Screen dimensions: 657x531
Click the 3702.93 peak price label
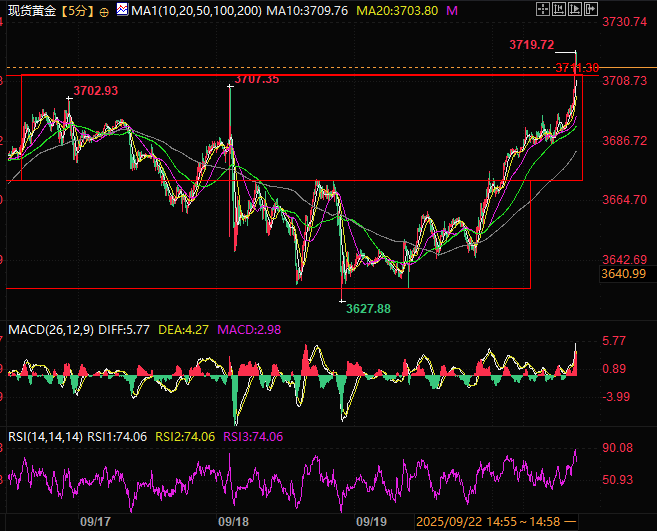(x=96, y=91)
